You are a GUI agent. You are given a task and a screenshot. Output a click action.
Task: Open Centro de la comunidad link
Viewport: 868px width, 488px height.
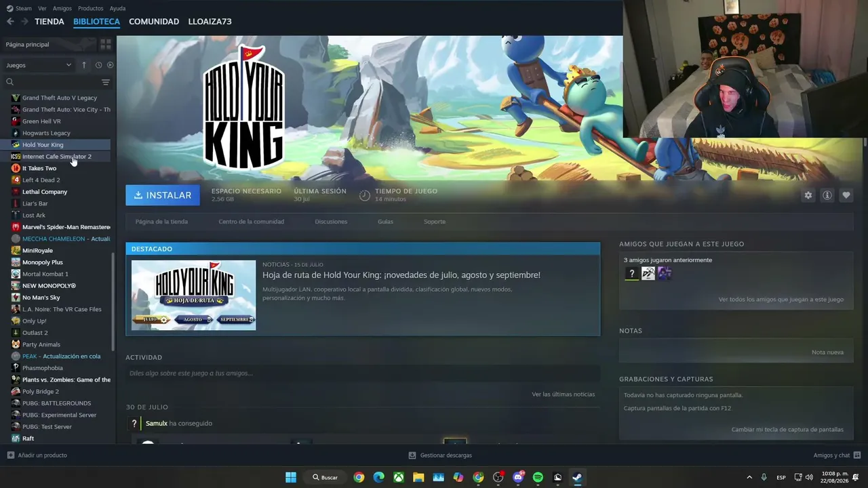point(251,222)
